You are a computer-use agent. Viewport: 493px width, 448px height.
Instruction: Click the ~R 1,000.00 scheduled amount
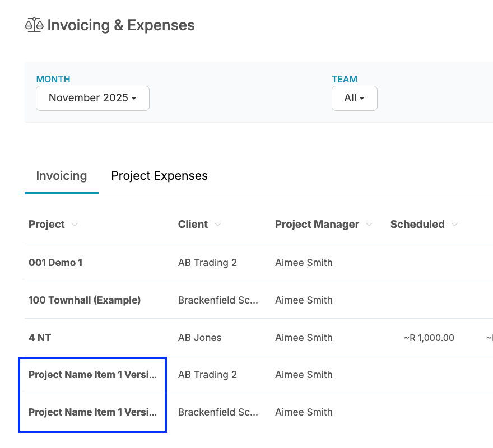click(x=429, y=338)
